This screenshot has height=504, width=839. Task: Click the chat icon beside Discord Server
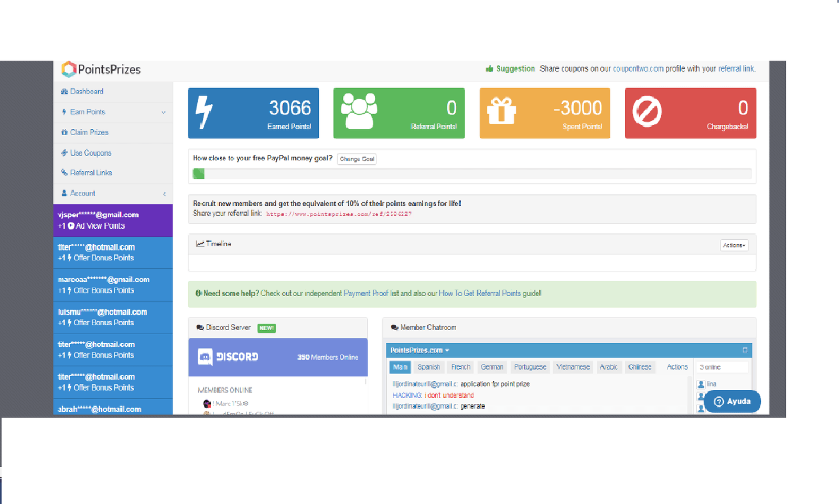(200, 327)
